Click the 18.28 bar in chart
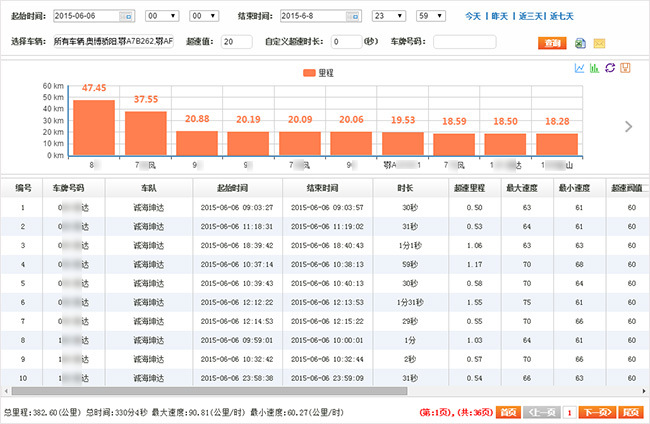Image resolution: width=650 pixels, height=424 pixels. 557,145
